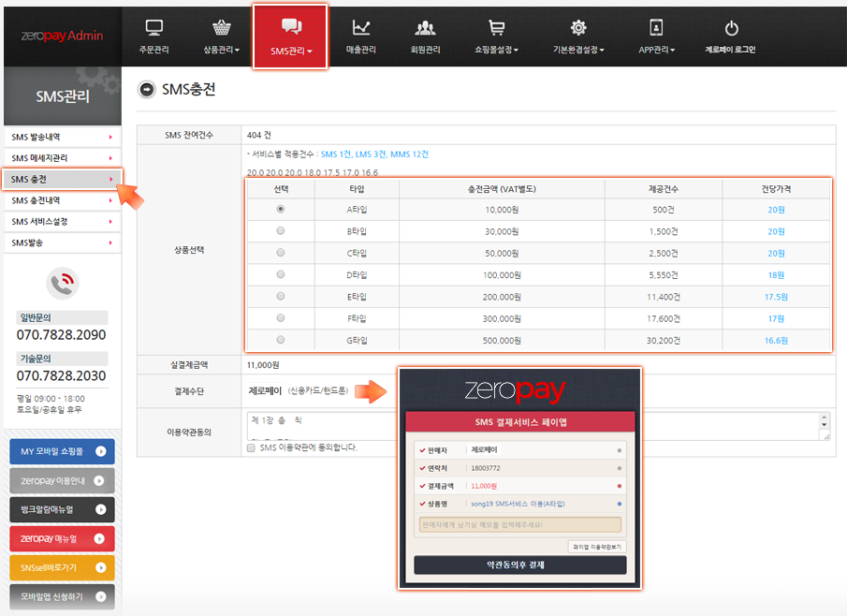Click the zeropay 이용안내 button

(62, 481)
